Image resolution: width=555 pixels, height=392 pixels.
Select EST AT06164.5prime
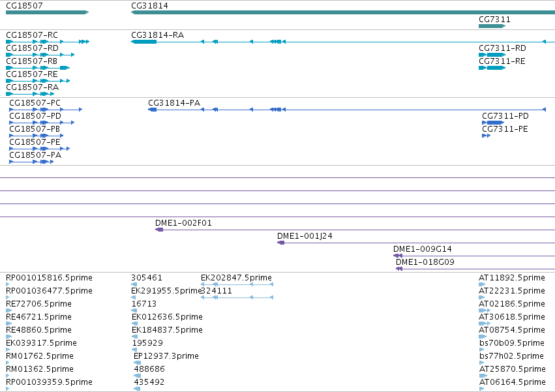513,382
